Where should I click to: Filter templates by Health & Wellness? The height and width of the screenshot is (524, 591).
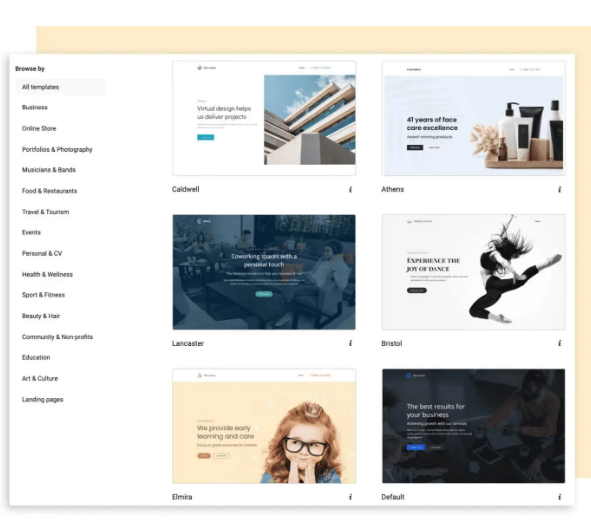[47, 274]
